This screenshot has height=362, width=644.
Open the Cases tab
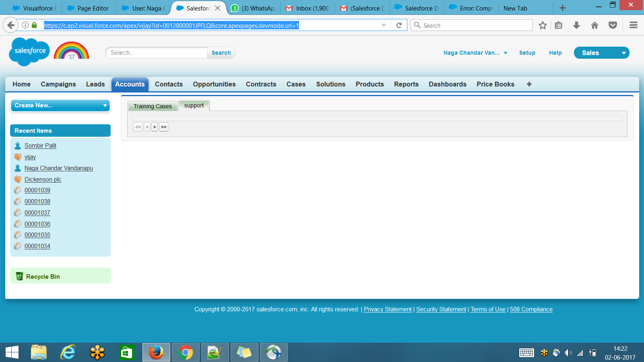tap(296, 84)
